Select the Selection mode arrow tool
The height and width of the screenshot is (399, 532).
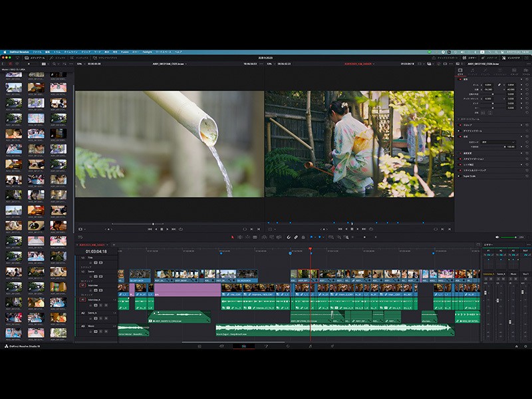coord(232,237)
